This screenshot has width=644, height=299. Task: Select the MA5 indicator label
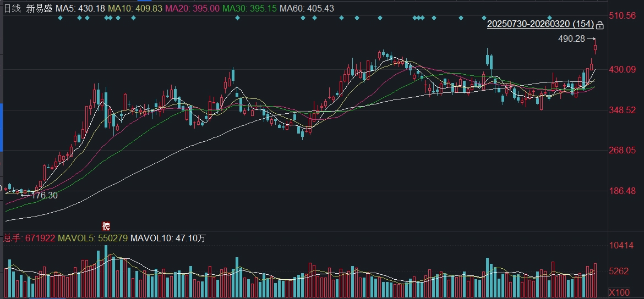[80, 8]
